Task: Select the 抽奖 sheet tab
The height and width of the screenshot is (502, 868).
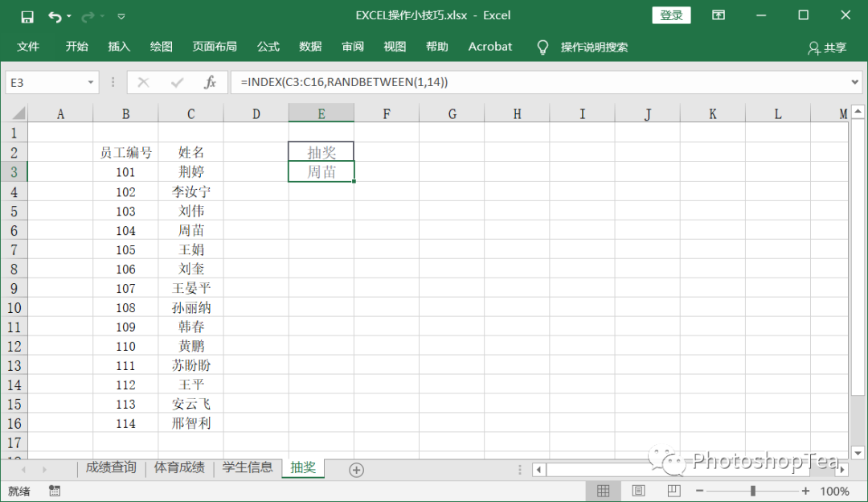Action: coord(303,467)
